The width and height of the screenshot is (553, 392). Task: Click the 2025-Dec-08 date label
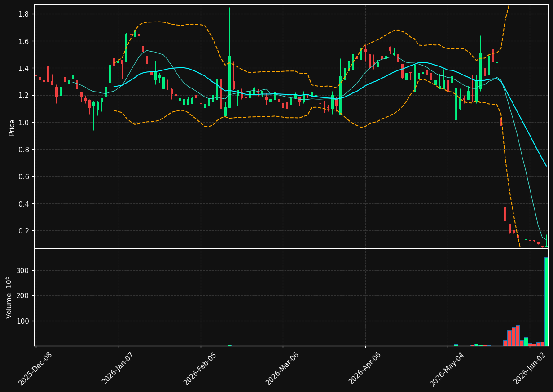[35, 369]
